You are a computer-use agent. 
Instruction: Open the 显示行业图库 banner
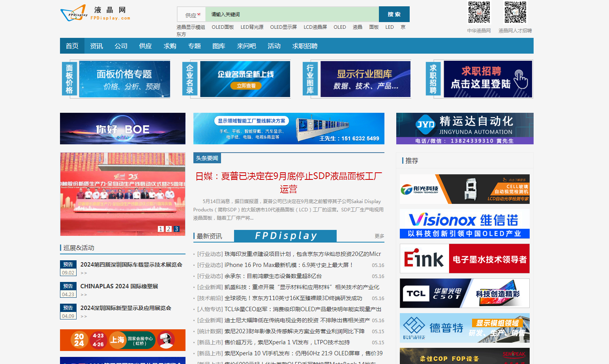point(357,79)
